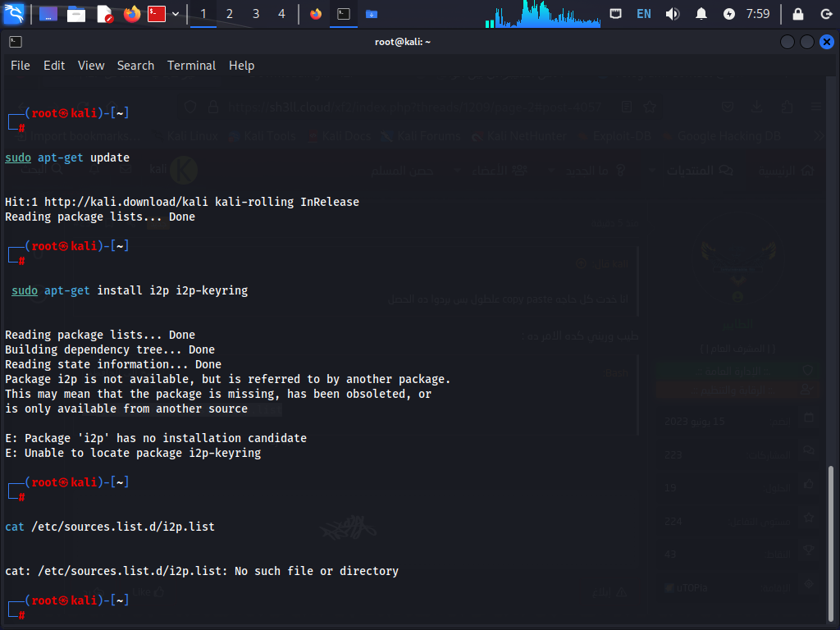Click the 'sudo apt-get update' command line

(67, 157)
